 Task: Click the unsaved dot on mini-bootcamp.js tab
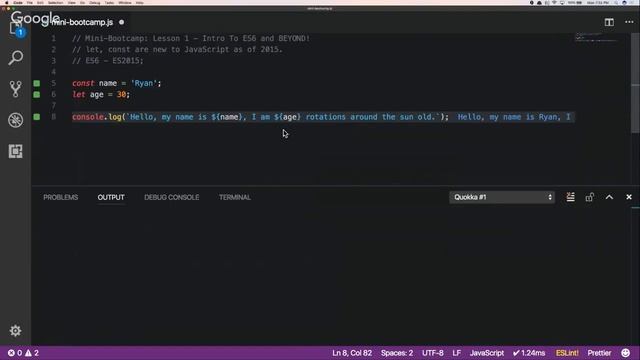tap(121, 22)
